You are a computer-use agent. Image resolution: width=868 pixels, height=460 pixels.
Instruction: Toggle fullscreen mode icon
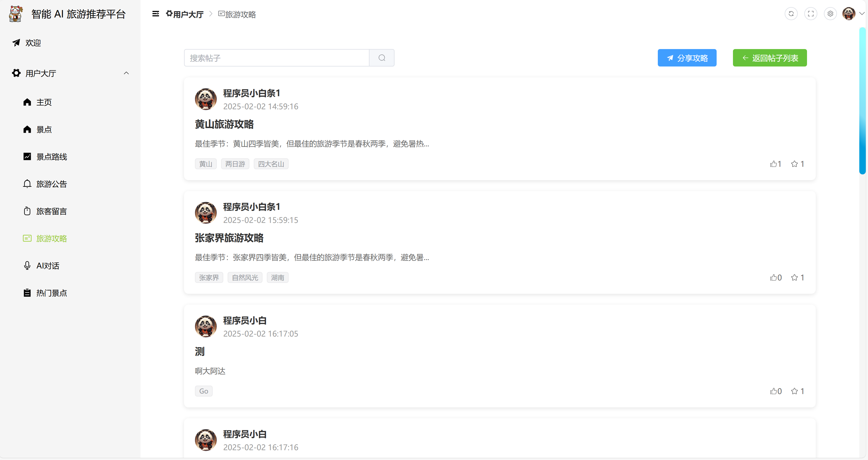point(810,14)
